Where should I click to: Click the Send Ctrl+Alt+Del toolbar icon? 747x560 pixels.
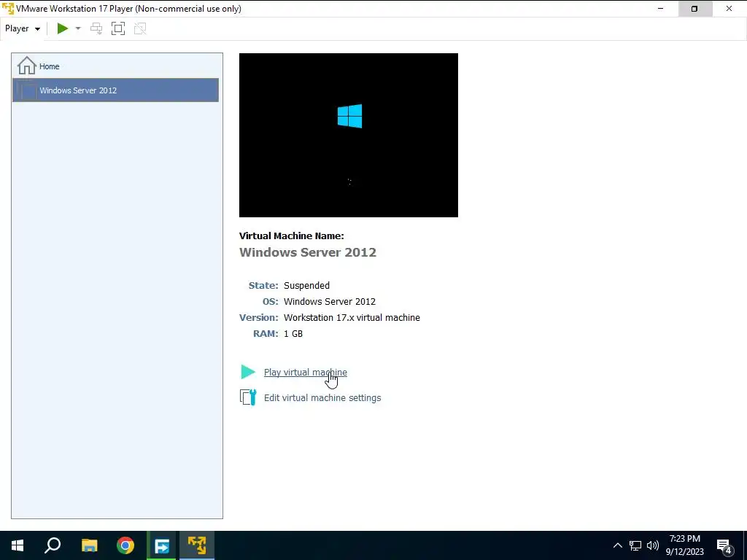[96, 28]
